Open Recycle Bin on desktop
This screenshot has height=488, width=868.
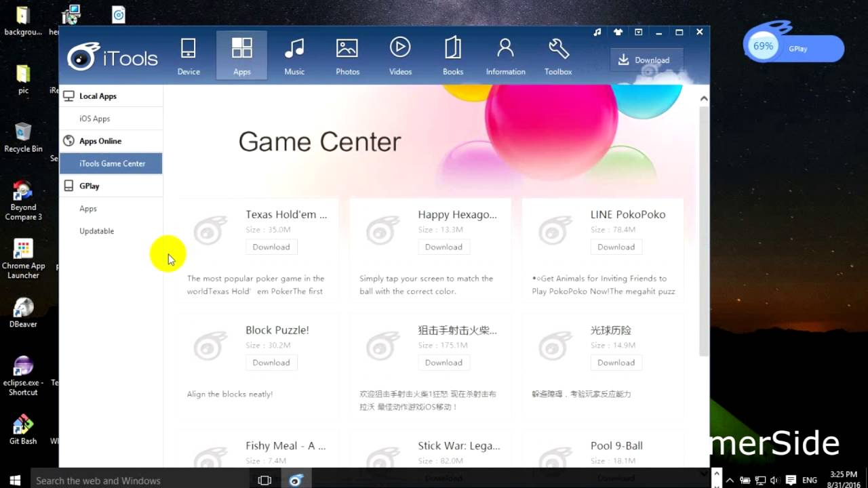23,138
